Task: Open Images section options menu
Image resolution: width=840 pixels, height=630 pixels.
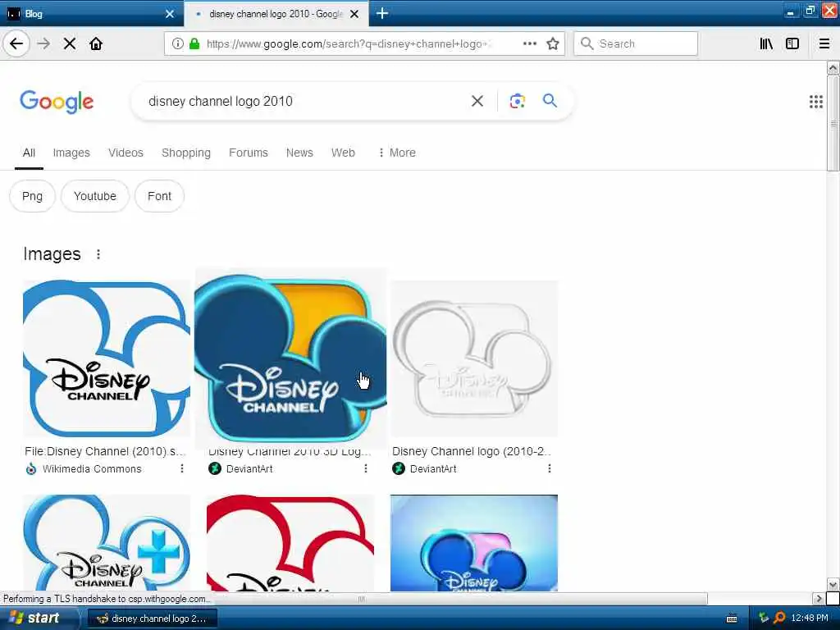Action: click(98, 254)
